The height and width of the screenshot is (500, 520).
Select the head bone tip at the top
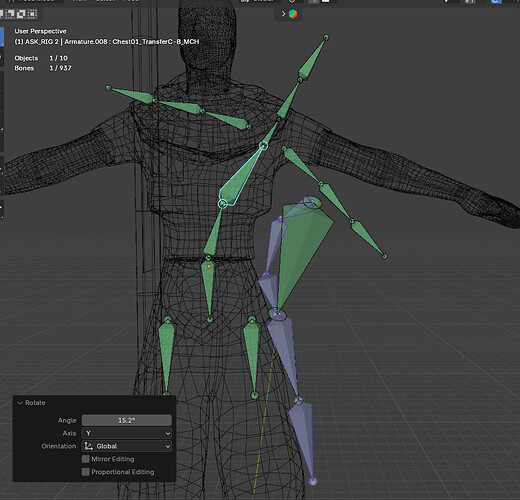click(x=326, y=37)
